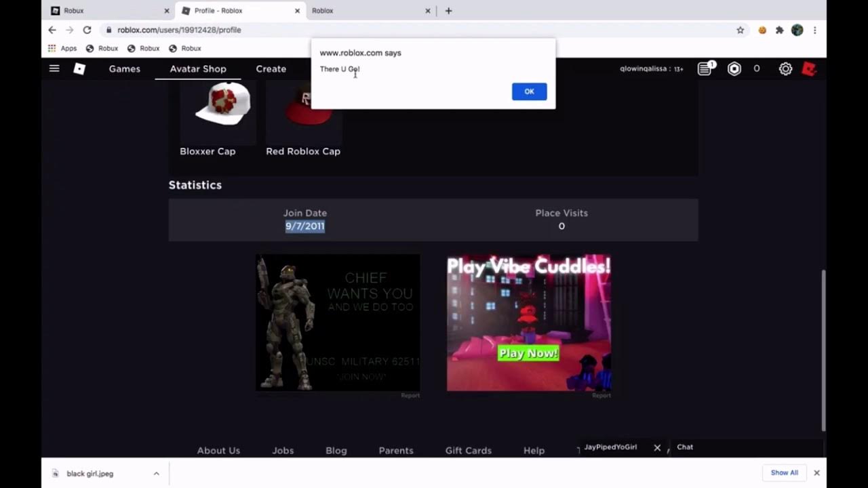
Task: Click the Robux hexagon icon
Action: coord(734,68)
